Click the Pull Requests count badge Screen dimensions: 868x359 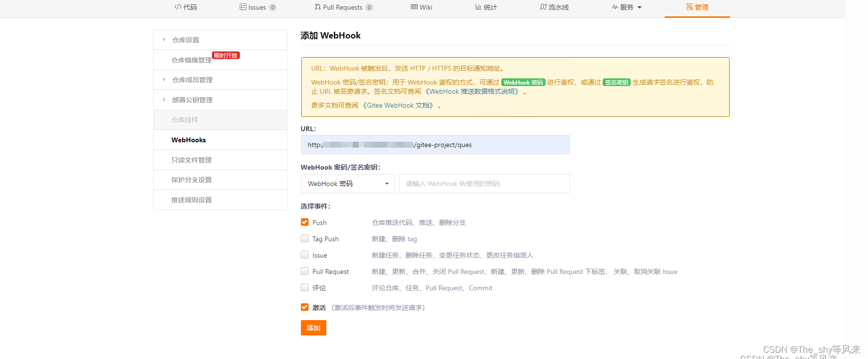pyautogui.click(x=369, y=7)
